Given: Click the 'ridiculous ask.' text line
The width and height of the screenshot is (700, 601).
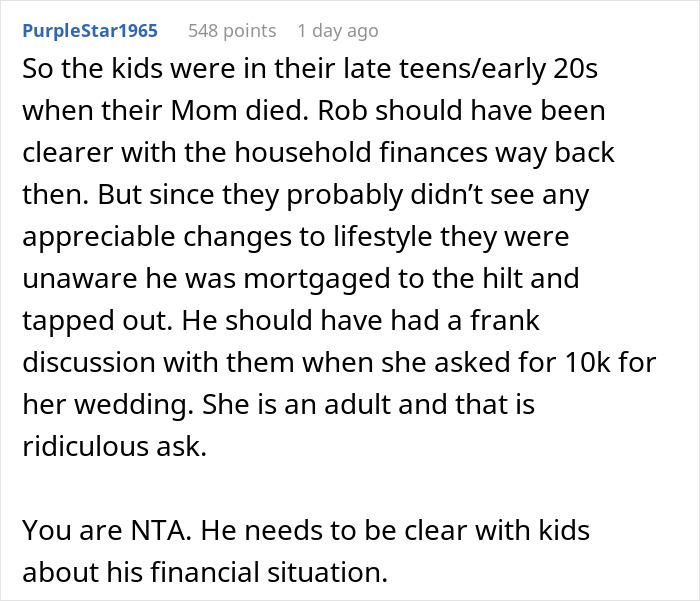Looking at the screenshot, I should click(115, 446).
